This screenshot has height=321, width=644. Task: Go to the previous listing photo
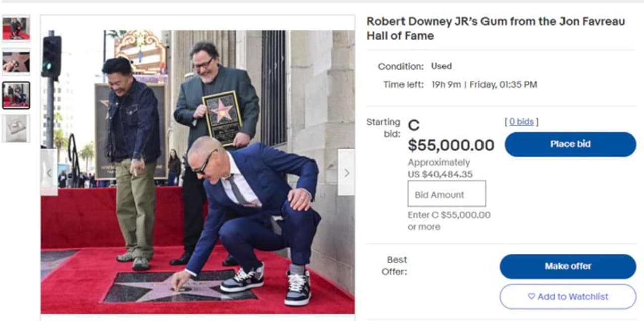coord(49,173)
